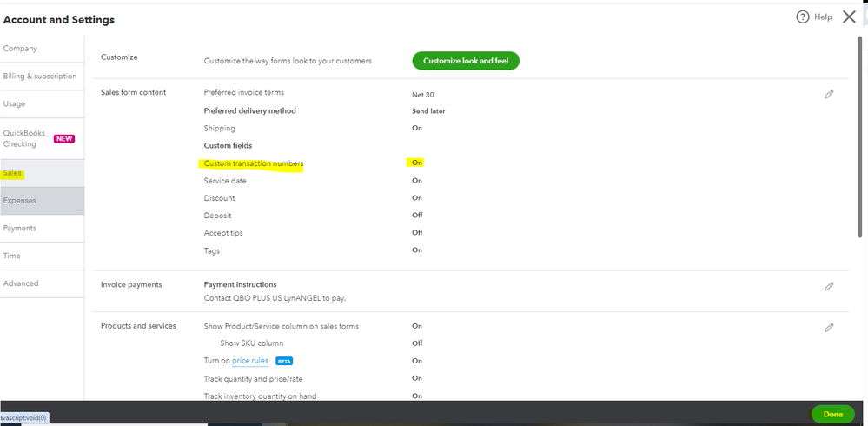
Task: Click the Help question mark icon
Action: pyautogui.click(x=803, y=17)
